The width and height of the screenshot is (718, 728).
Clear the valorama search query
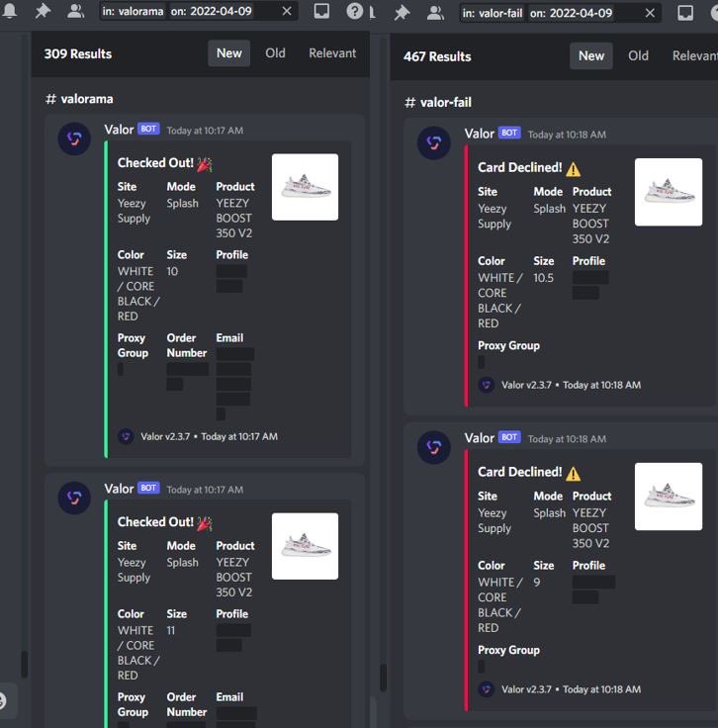(287, 11)
